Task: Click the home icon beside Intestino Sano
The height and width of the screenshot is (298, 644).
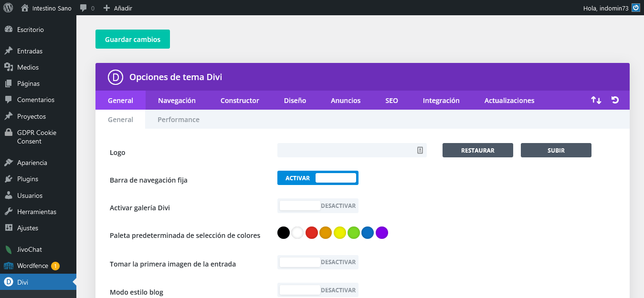Action: click(x=25, y=8)
